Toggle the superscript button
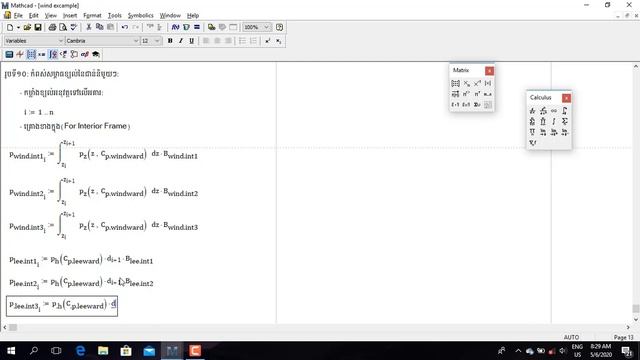This screenshot has height=360, width=640. tap(268, 41)
